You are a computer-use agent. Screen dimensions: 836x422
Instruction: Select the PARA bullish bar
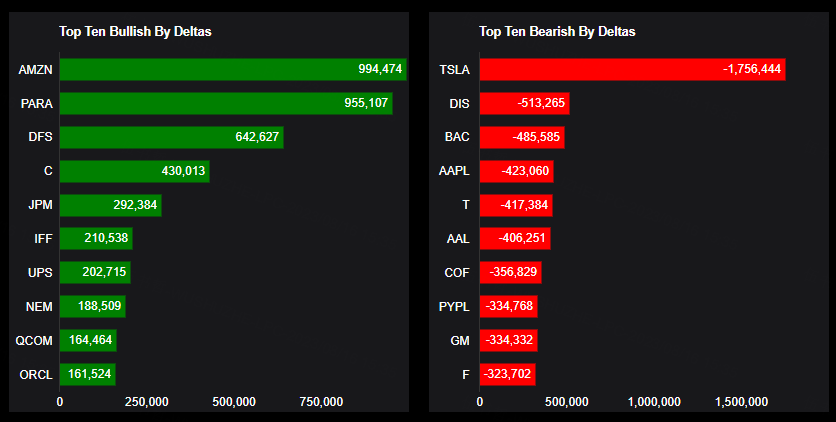[x=226, y=103]
